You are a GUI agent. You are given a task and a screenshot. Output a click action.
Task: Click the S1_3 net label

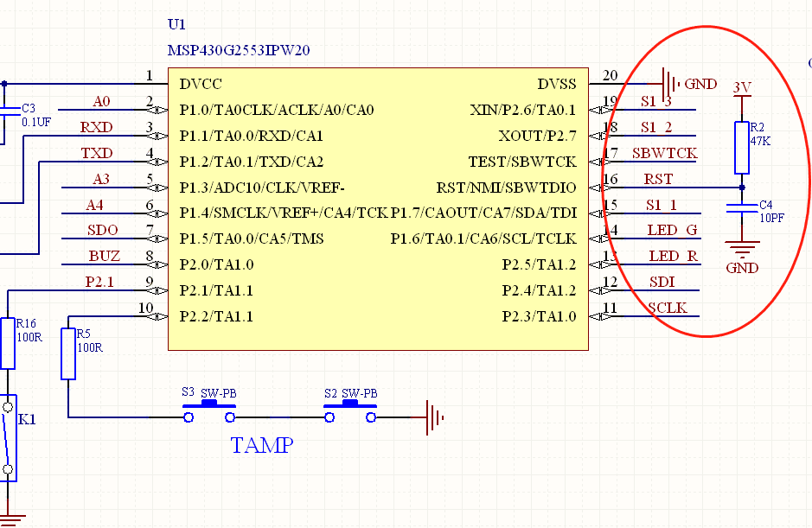[656, 101]
